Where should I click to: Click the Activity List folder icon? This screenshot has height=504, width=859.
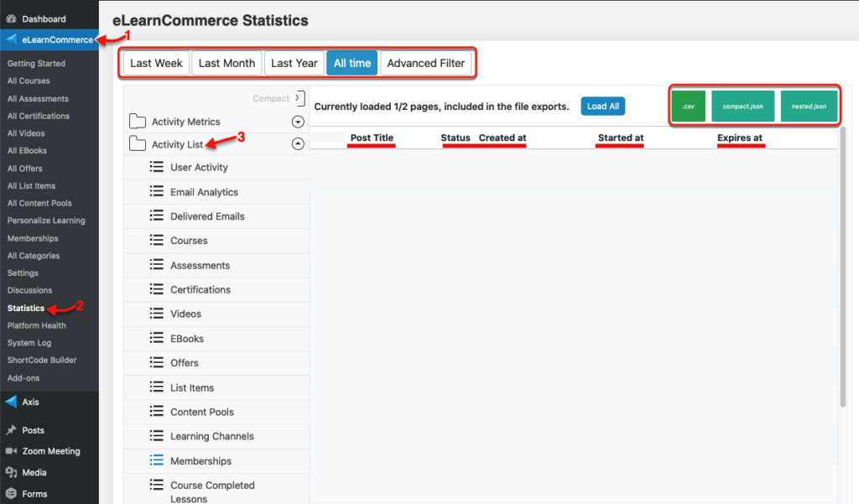click(138, 143)
